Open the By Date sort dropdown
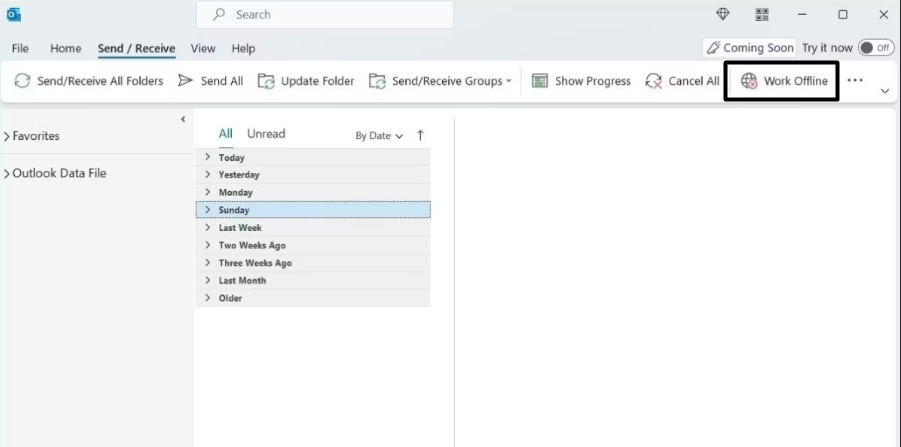Screen dimensions: 901x447 click(379, 135)
